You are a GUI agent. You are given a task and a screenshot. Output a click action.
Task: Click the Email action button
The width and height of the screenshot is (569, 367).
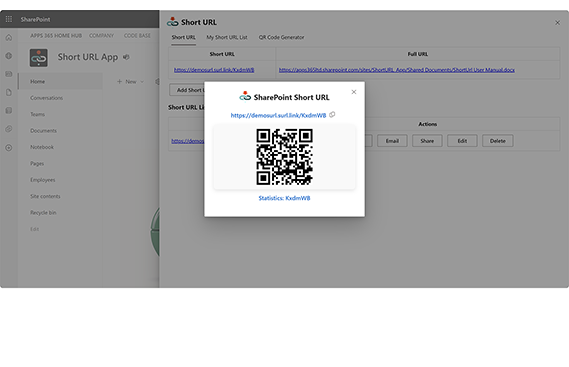[392, 141]
